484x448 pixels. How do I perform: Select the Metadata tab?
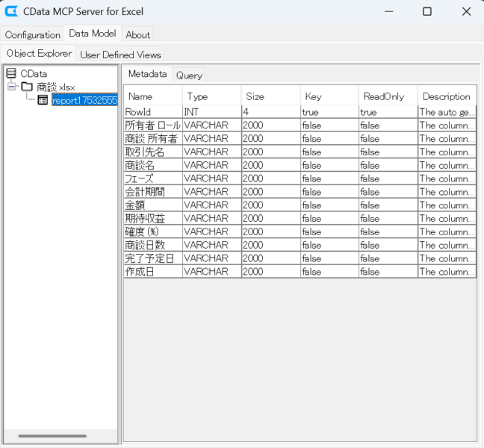pyautogui.click(x=147, y=75)
